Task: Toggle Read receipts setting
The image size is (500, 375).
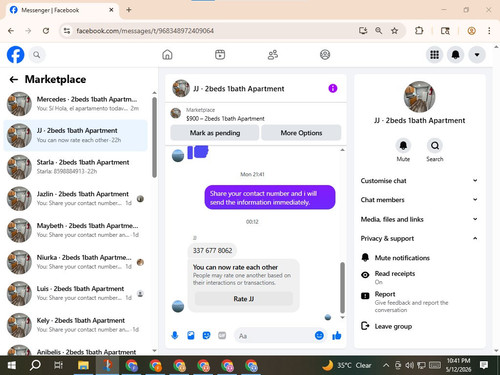Action: pos(419,277)
